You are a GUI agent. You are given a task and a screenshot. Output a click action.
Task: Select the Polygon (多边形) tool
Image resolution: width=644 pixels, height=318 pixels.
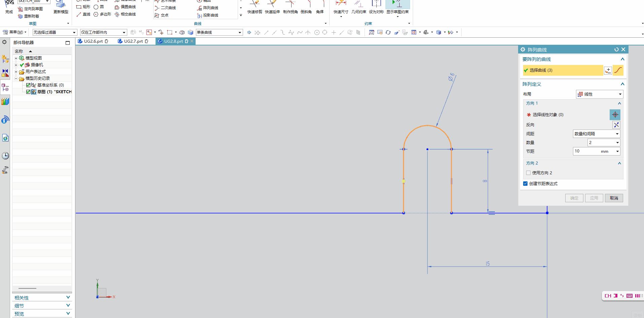(102, 14)
